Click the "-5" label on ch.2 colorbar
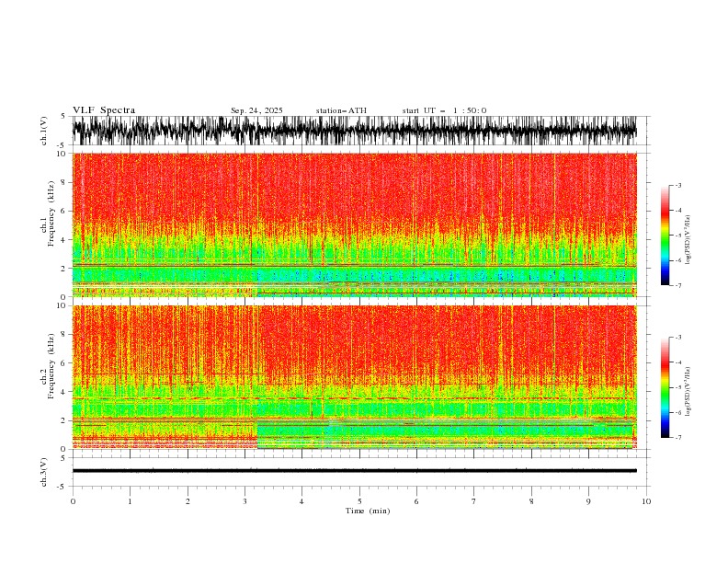The image size is (728, 563). 677,387
